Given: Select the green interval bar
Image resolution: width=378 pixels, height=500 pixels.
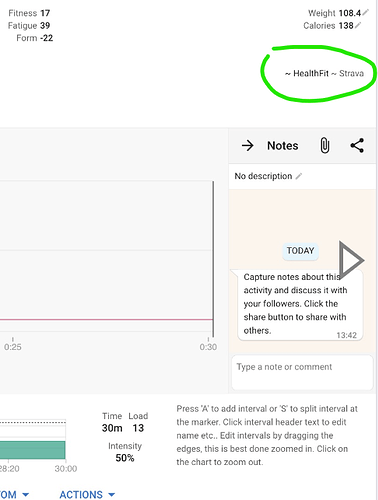Looking at the screenshot, I should [x=33, y=450].
